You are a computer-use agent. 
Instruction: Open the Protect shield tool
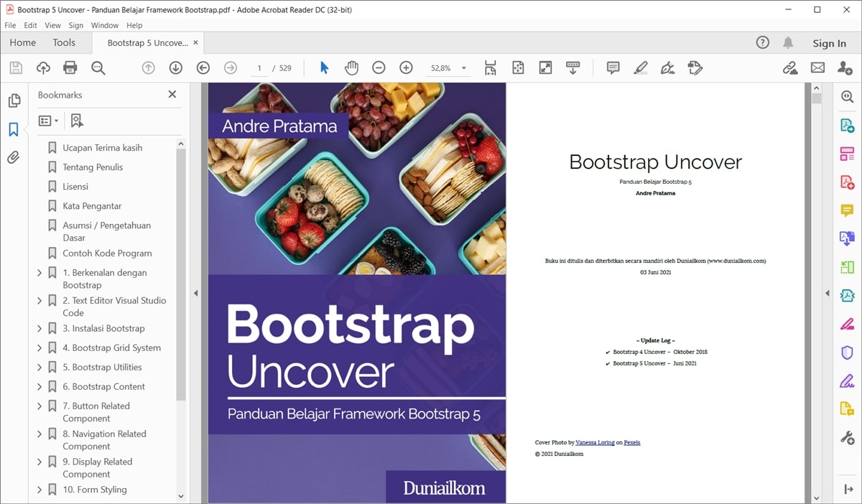pos(848,353)
